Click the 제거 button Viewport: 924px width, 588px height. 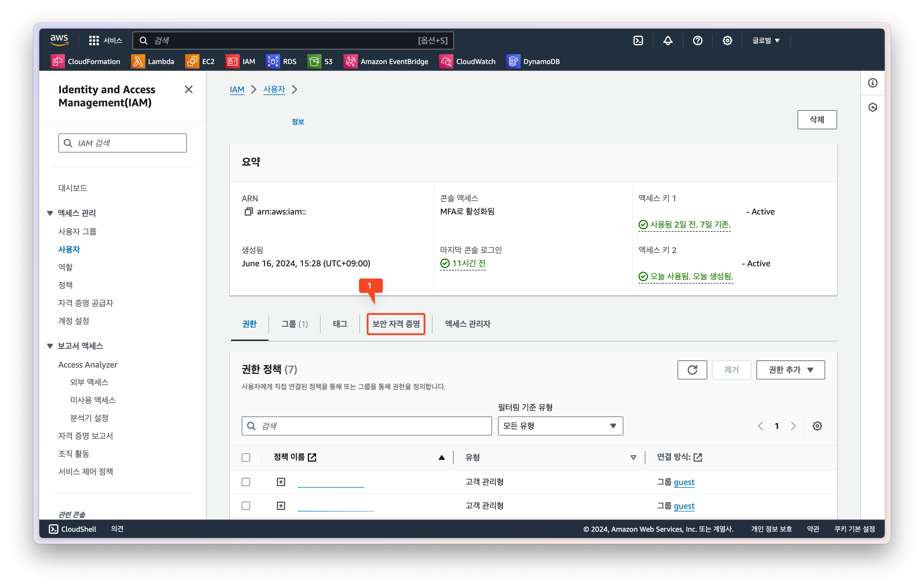[731, 369]
